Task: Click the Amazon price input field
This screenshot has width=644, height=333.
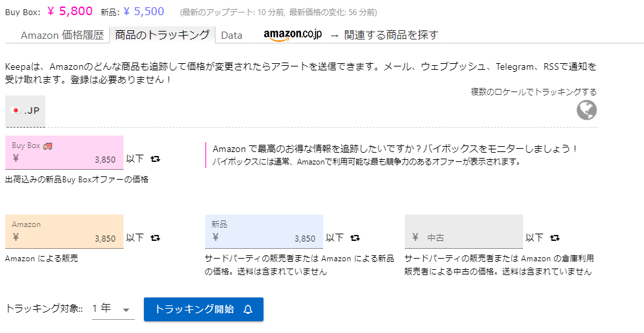Action: point(64,238)
